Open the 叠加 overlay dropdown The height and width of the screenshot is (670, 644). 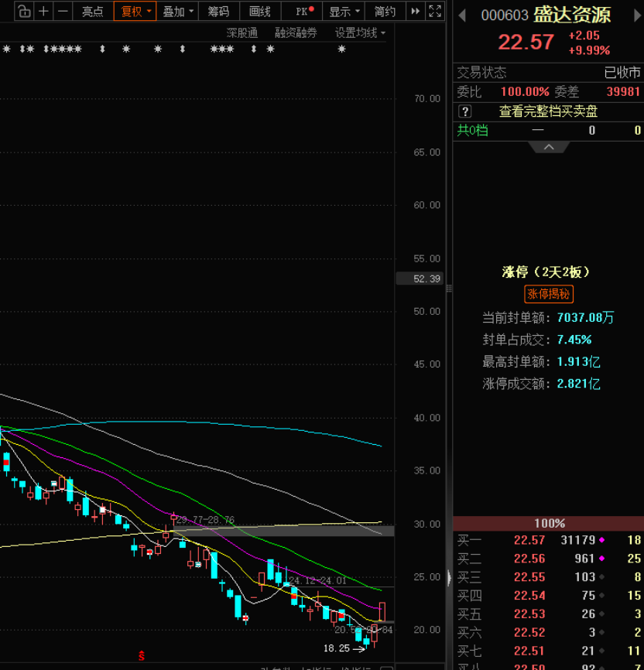click(x=177, y=11)
